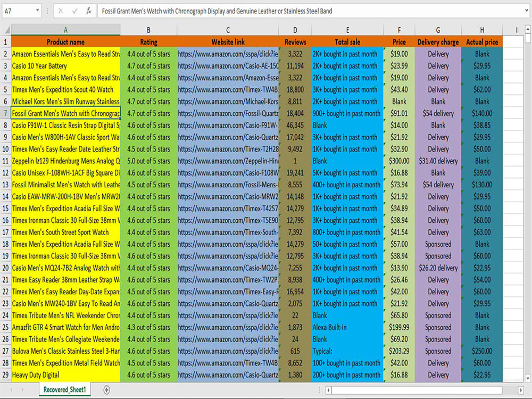Click reviews cell showing 46,345
Screen dimensions: 532x399
tap(295, 125)
